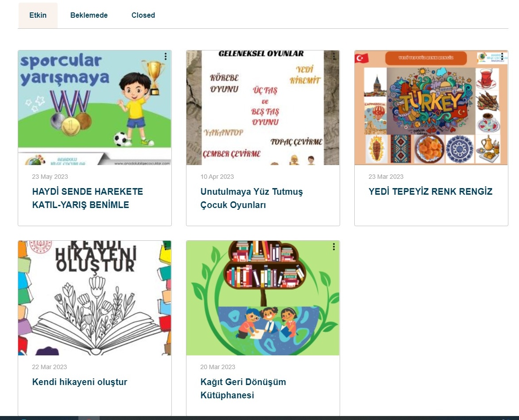Click the Turkey collage cover image
The image size is (519, 420).
(431, 108)
